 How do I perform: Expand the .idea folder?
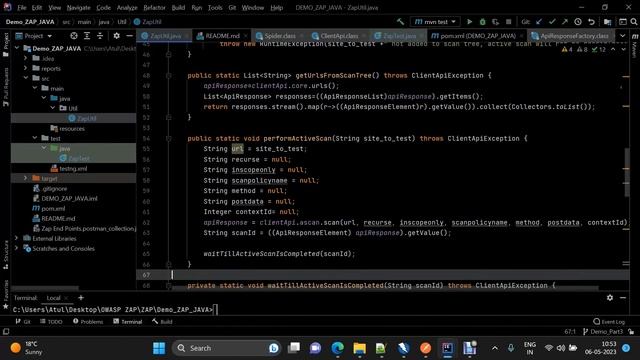click(x=26, y=58)
